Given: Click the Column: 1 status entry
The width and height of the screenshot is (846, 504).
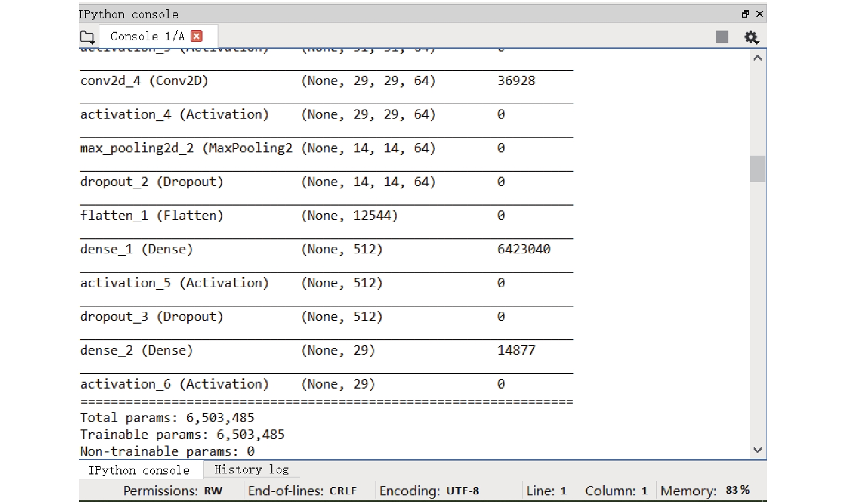Looking at the screenshot, I should coord(616,491).
